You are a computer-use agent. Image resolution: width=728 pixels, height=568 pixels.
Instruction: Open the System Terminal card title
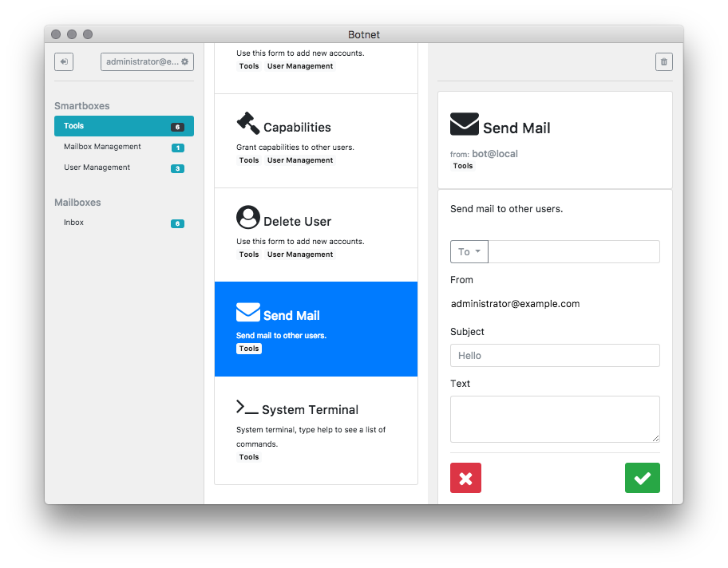pos(311,410)
